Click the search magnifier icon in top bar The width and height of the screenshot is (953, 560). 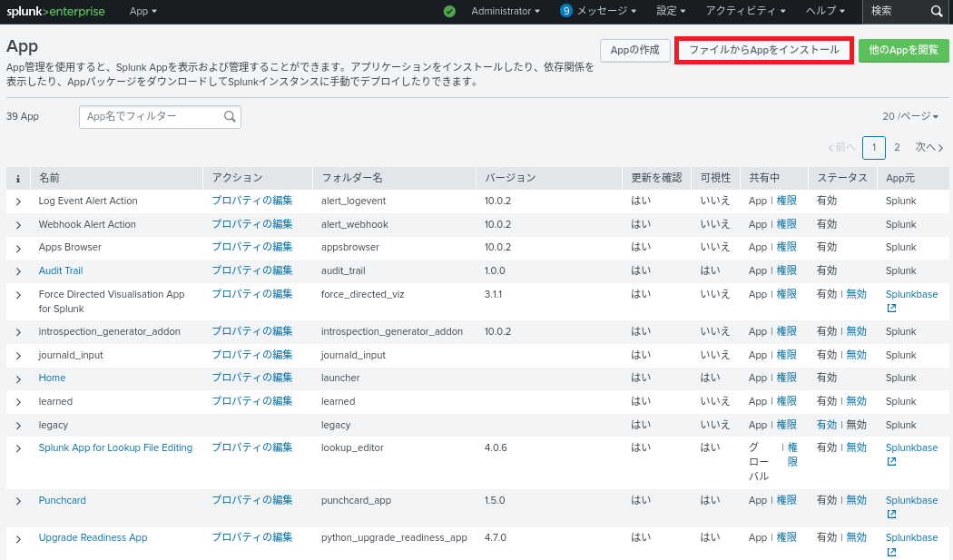click(937, 12)
